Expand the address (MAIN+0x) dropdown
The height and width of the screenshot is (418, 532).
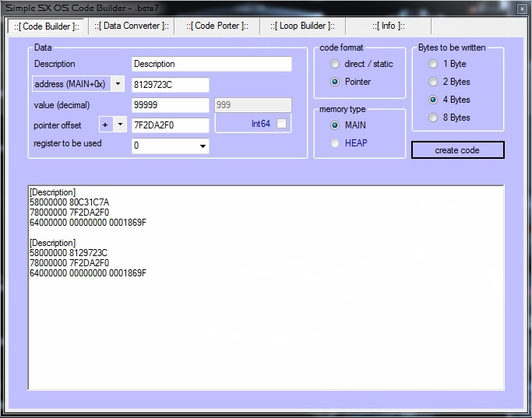118,84
